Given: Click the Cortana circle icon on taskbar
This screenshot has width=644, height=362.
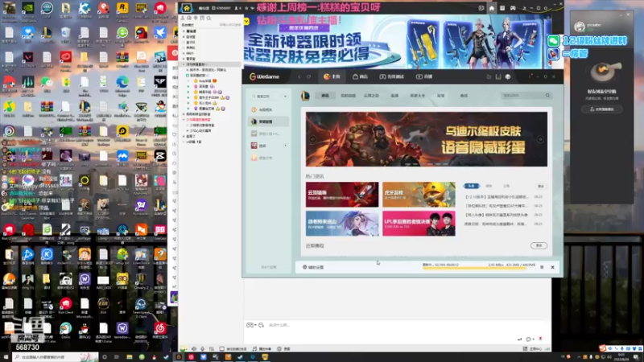Looking at the screenshot, I should [x=105, y=357].
